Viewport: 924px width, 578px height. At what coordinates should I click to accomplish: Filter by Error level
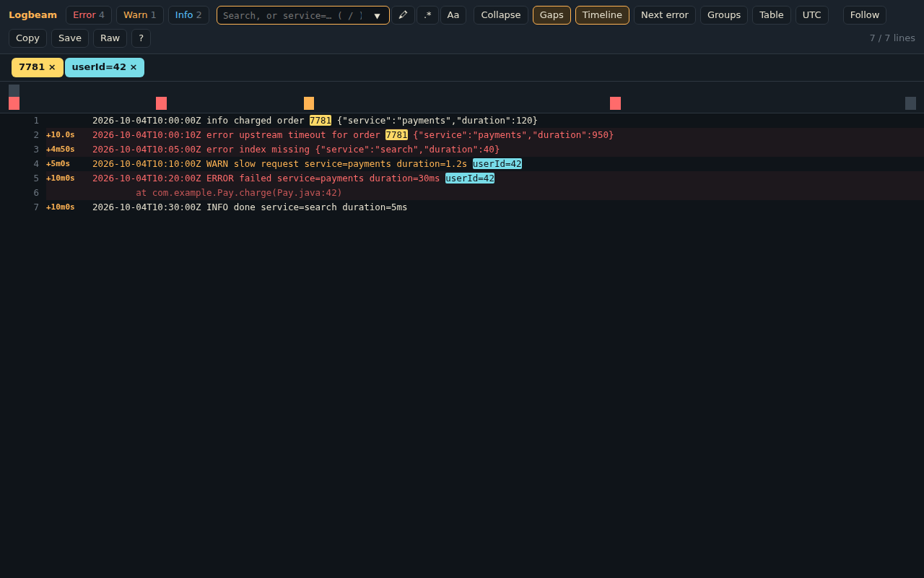pyautogui.click(x=89, y=15)
